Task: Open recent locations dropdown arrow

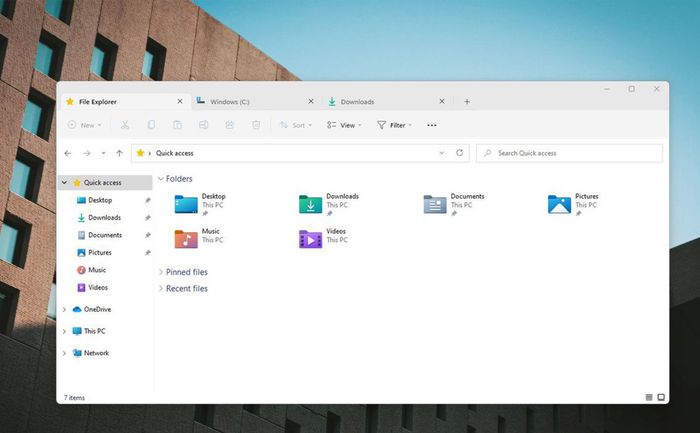Action: 104,153
